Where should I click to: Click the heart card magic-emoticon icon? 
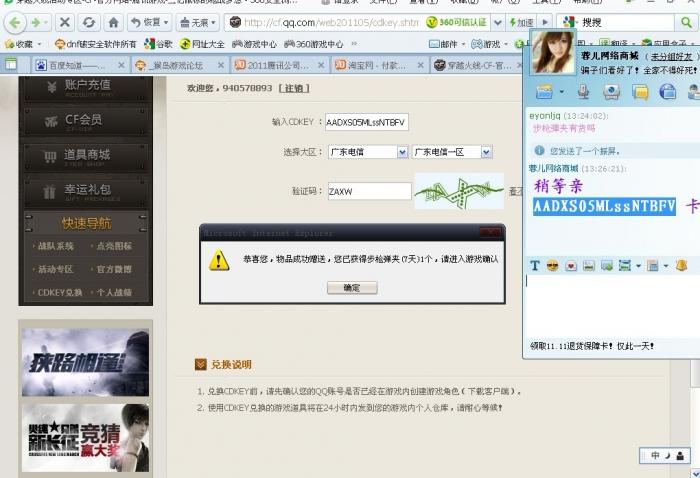[x=571, y=266]
